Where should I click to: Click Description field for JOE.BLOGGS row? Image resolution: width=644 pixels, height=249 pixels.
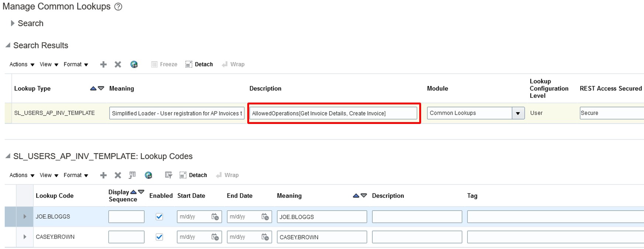[417, 217]
